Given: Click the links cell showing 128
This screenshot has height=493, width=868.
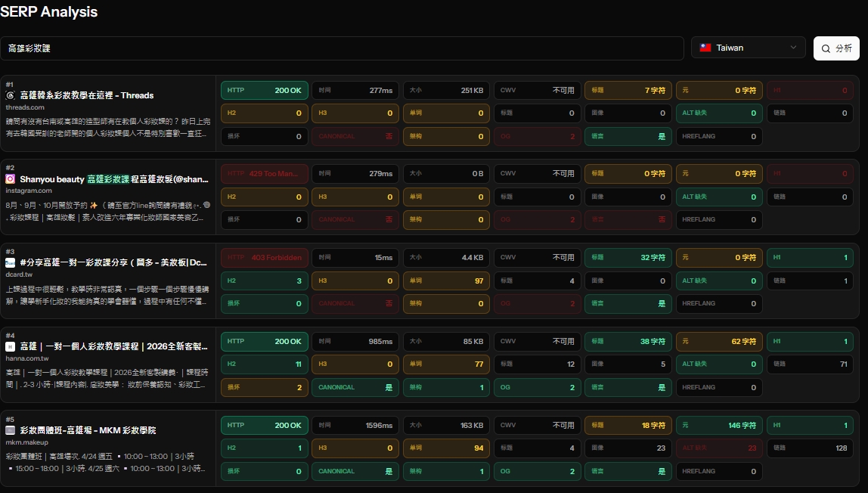Looking at the screenshot, I should pos(811,448).
